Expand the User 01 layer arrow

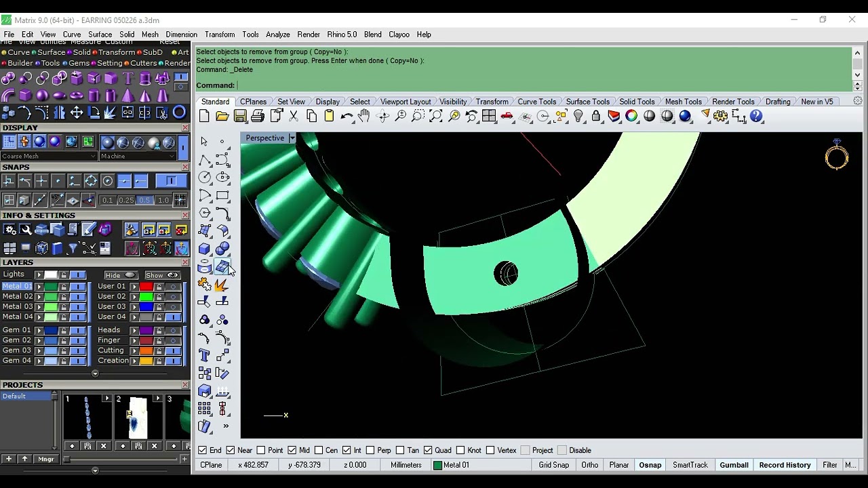[x=134, y=286]
